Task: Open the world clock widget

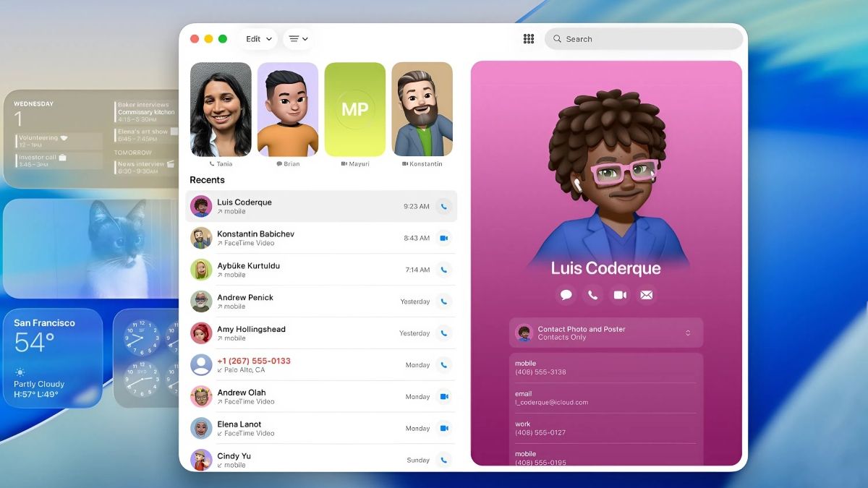Action: click(x=146, y=359)
